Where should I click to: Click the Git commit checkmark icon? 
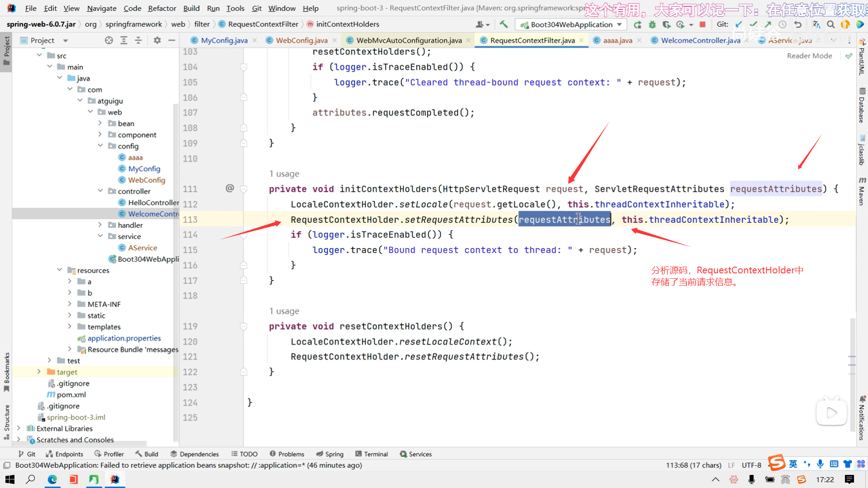(753, 24)
